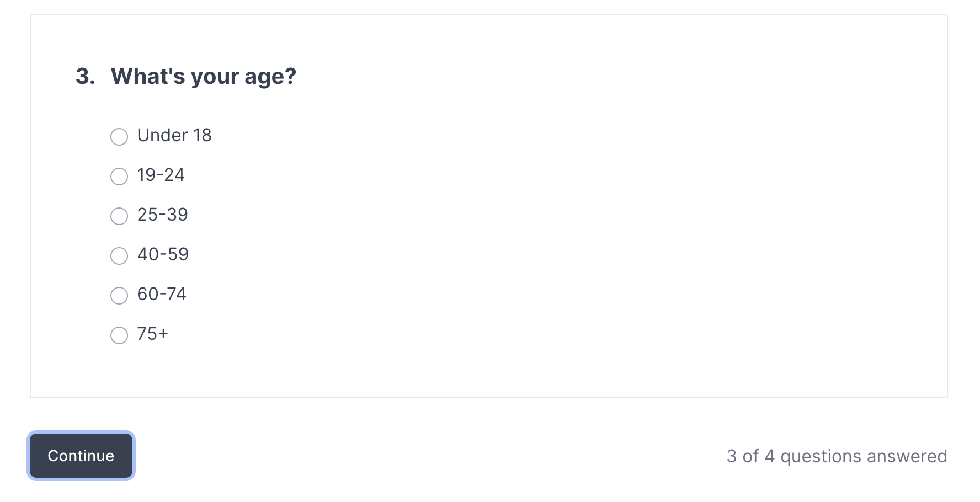
Task: Submit answers using the Continue button
Action: [x=81, y=456]
